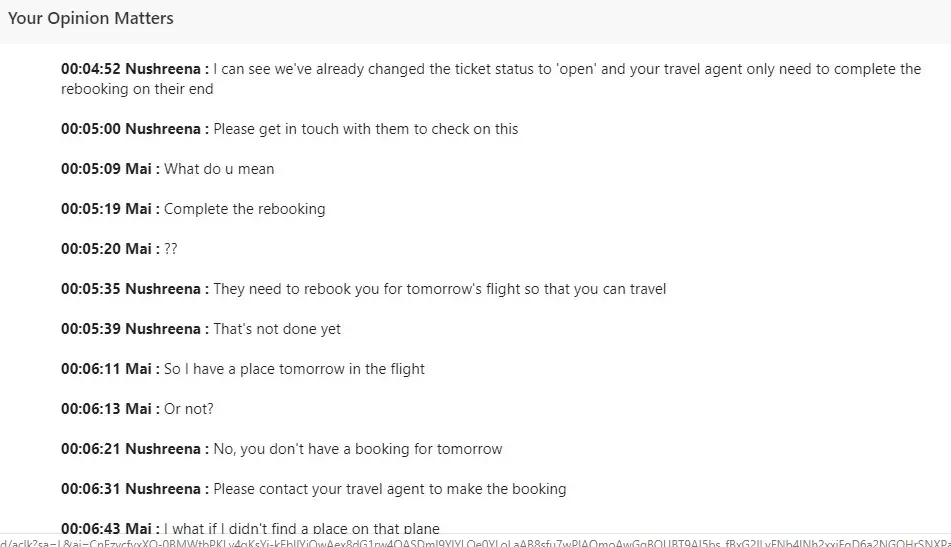This screenshot has height=547, width=951.
Task: Select the "Please get in touch with them" message
Action: [366, 129]
